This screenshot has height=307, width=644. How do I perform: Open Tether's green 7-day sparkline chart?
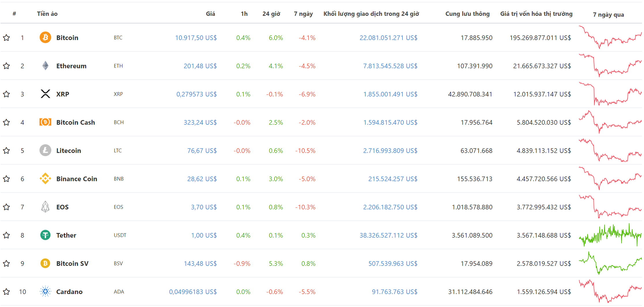(x=610, y=235)
